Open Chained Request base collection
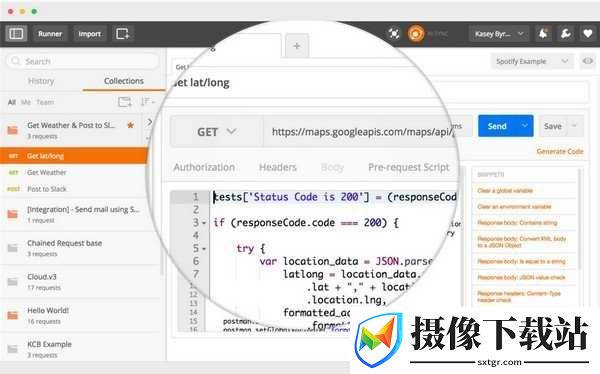Screen dimensions: 600x374 80,248
